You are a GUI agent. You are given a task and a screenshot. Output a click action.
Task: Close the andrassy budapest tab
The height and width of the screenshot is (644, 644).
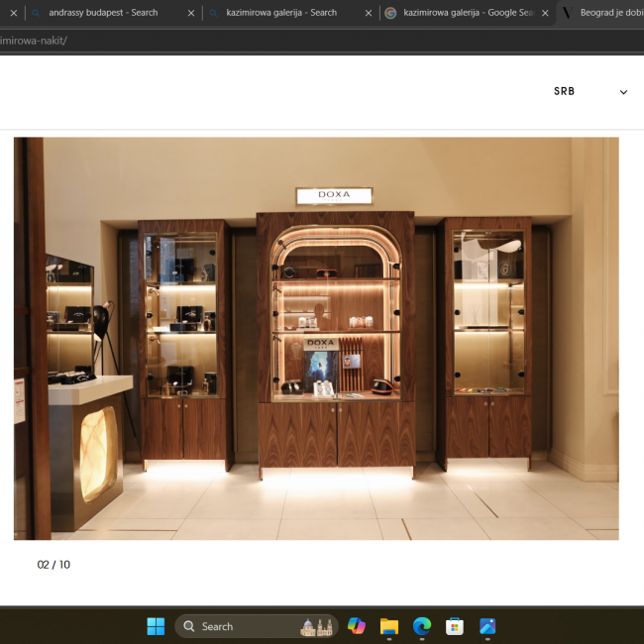[x=191, y=13]
